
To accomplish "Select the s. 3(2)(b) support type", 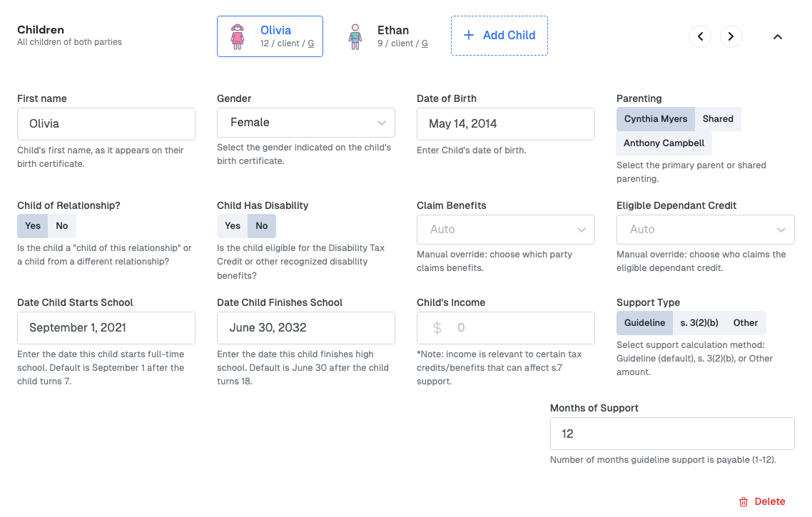I will tap(699, 323).
